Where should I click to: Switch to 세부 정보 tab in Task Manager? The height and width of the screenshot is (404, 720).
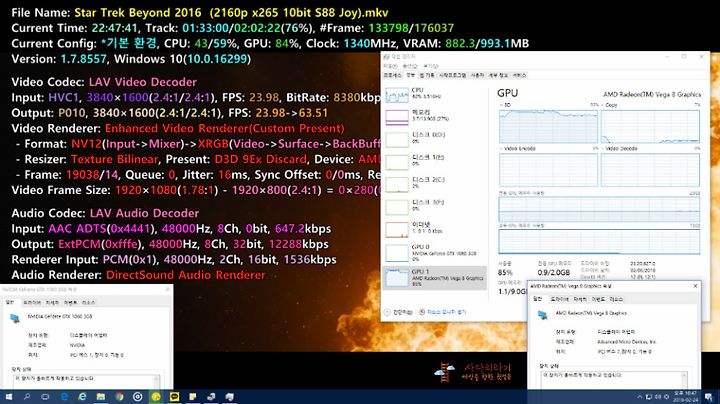(498, 75)
